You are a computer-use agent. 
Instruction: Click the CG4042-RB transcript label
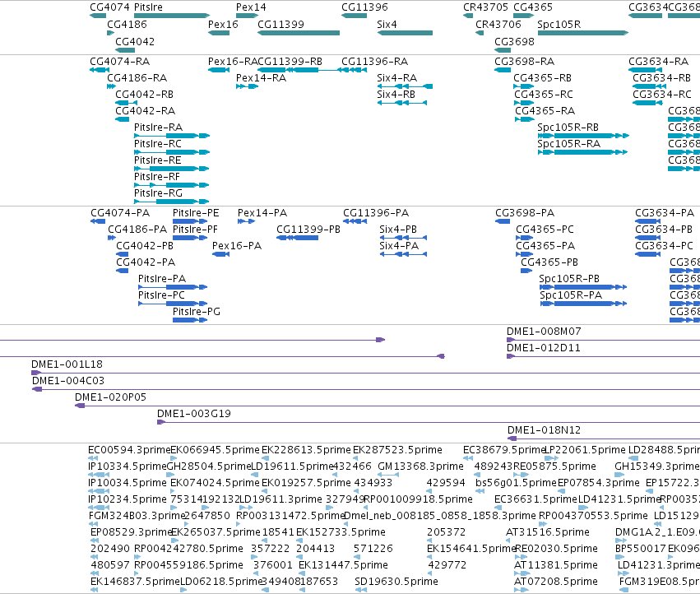(145, 95)
